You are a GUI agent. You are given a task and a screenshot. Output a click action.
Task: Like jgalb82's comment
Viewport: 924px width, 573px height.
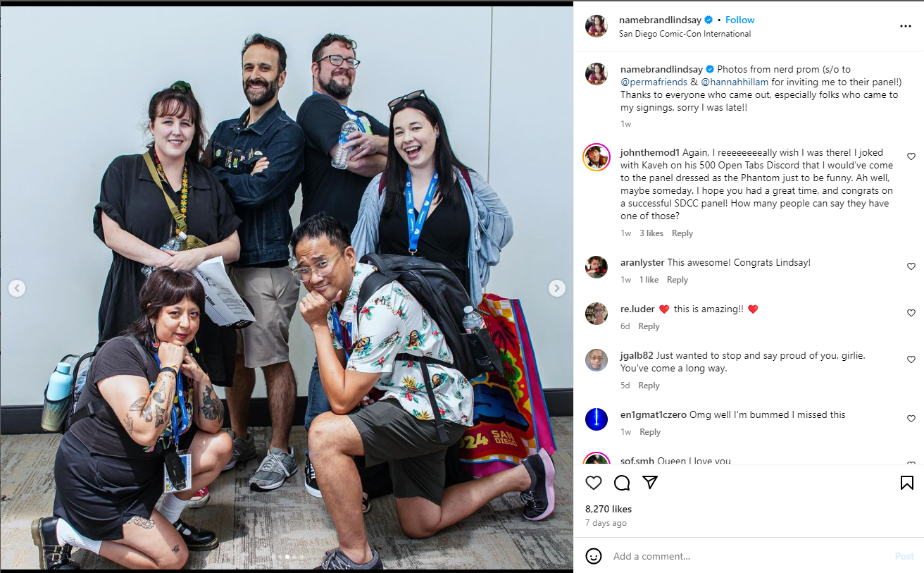point(911,359)
